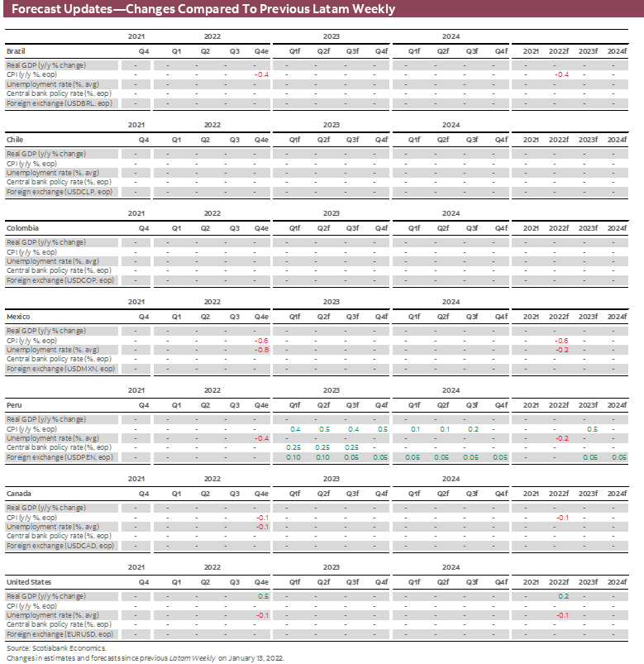The width and height of the screenshot is (644, 664).
Task: Click United States unemployment Q4e value -0.1
Action: coord(263,616)
